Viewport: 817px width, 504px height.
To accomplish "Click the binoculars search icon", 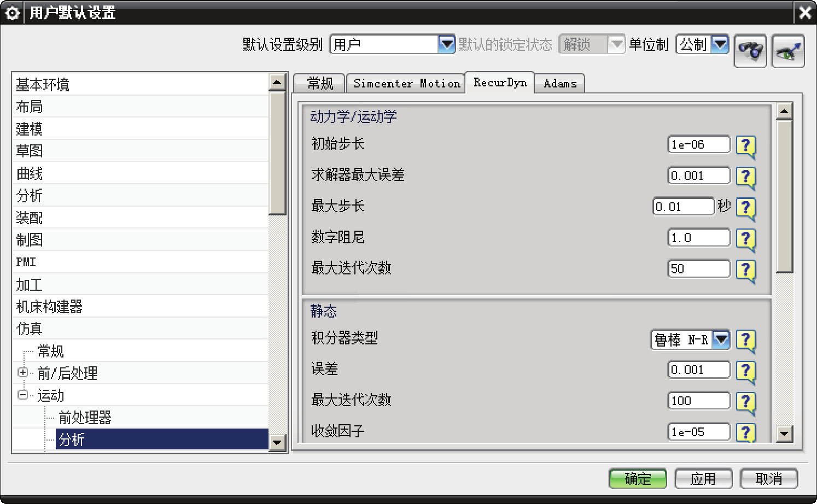I will tap(750, 51).
